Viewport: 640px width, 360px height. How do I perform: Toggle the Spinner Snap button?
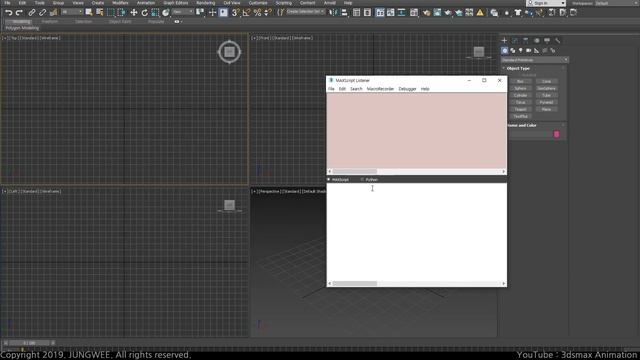tap(268, 13)
